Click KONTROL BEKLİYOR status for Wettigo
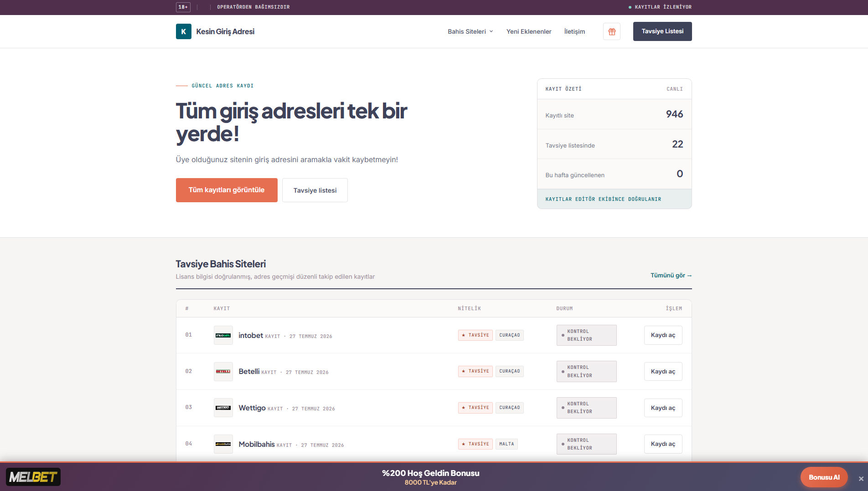868x491 pixels. click(x=586, y=408)
